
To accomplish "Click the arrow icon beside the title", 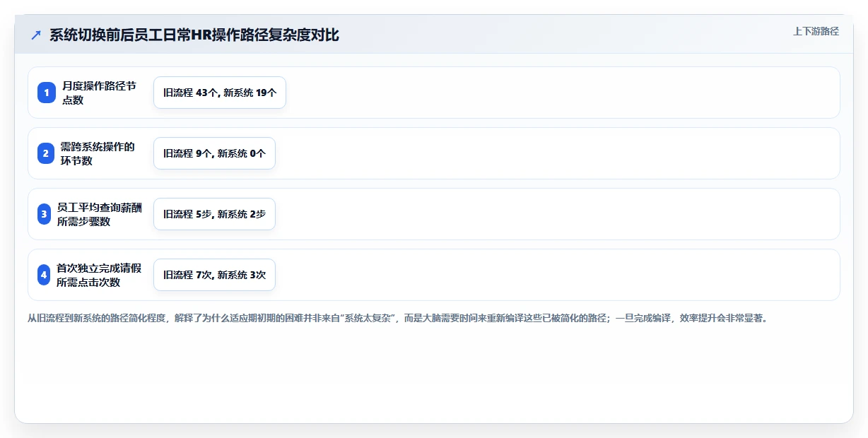I will pyautogui.click(x=36, y=35).
